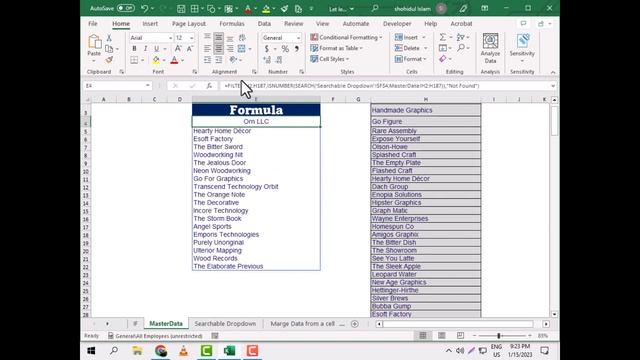
Task: Click the Percent Style icon
Action: [285, 49]
